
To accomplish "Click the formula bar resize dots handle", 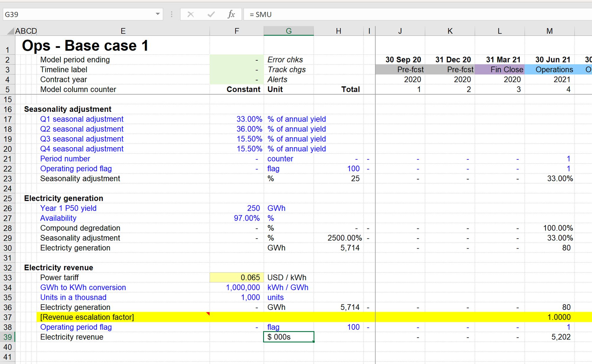I will (x=172, y=14).
